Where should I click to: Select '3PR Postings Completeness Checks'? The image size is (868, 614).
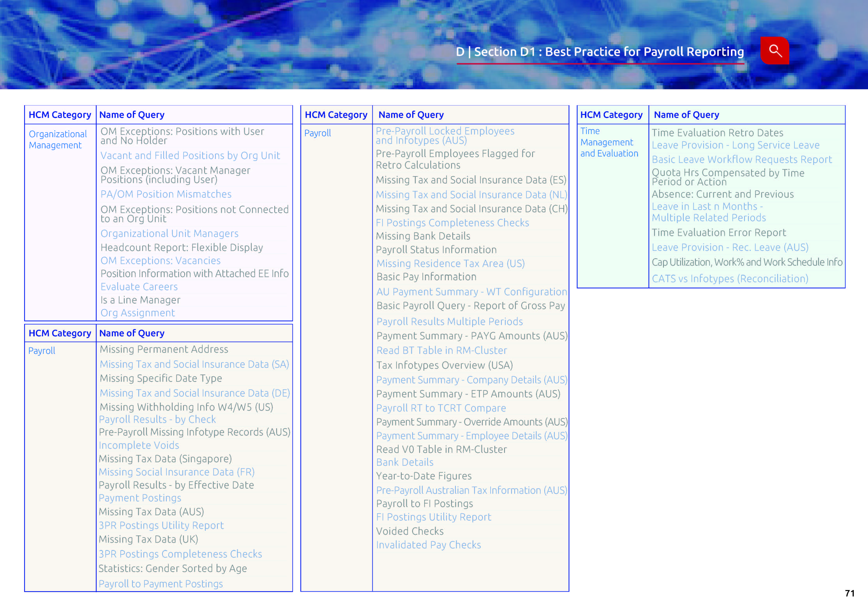180,554
